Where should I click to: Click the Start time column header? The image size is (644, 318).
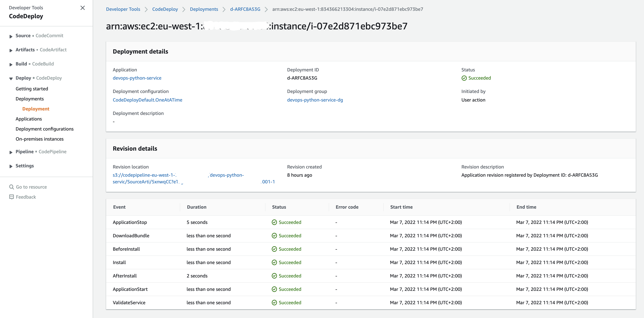point(401,207)
